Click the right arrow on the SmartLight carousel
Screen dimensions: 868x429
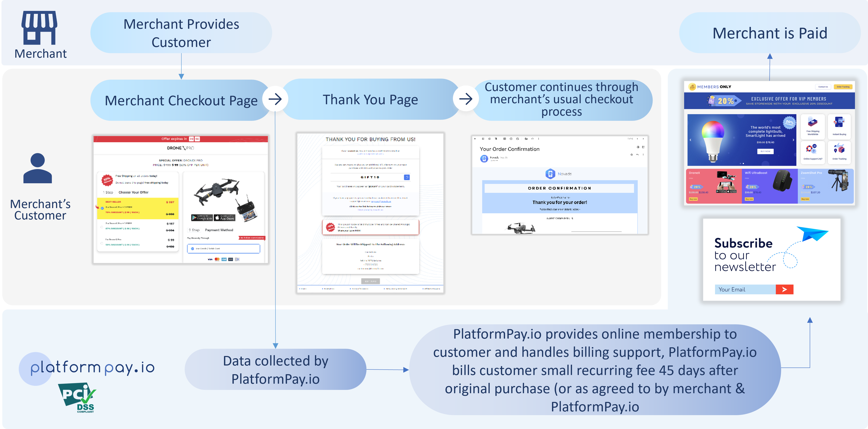794,140
